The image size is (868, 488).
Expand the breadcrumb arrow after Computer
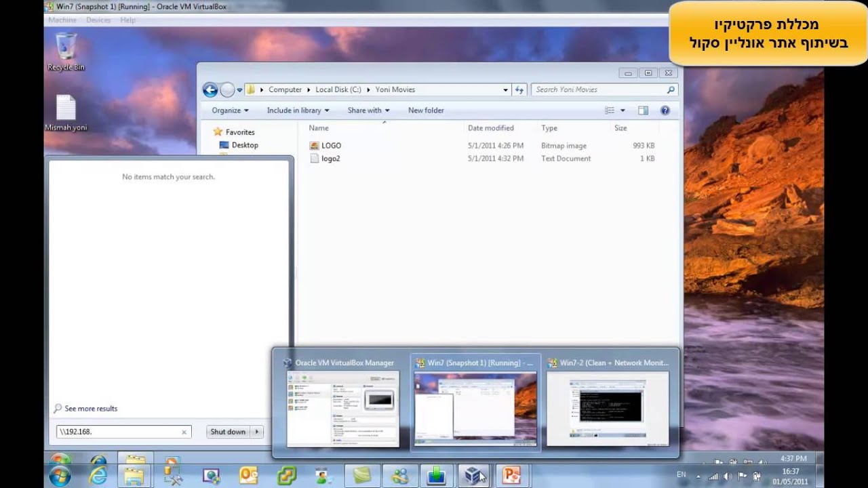tap(309, 89)
